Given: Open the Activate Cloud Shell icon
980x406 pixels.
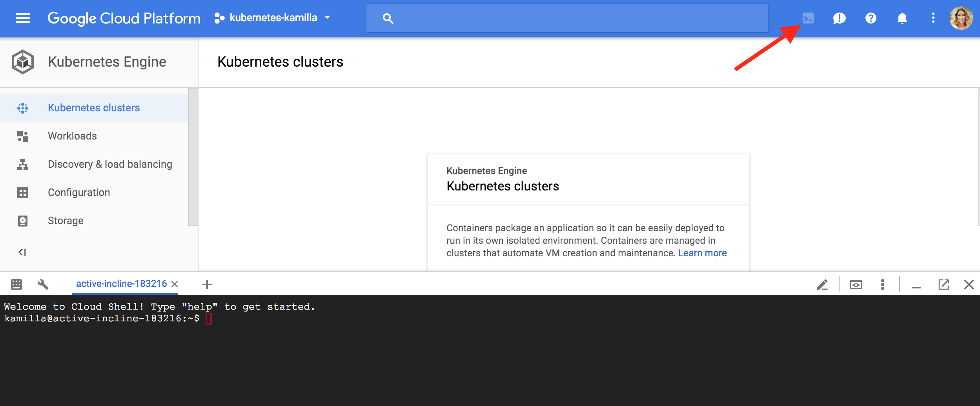Looking at the screenshot, I should [808, 18].
